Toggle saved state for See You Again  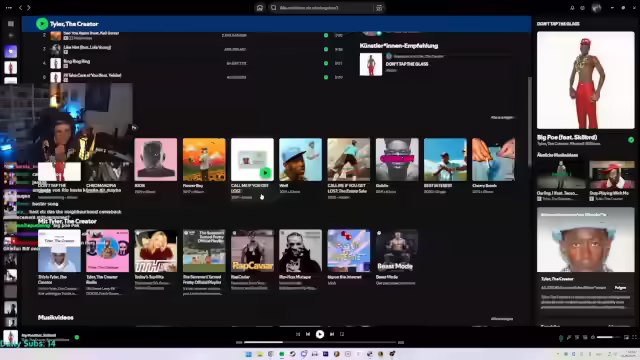click(326, 35)
